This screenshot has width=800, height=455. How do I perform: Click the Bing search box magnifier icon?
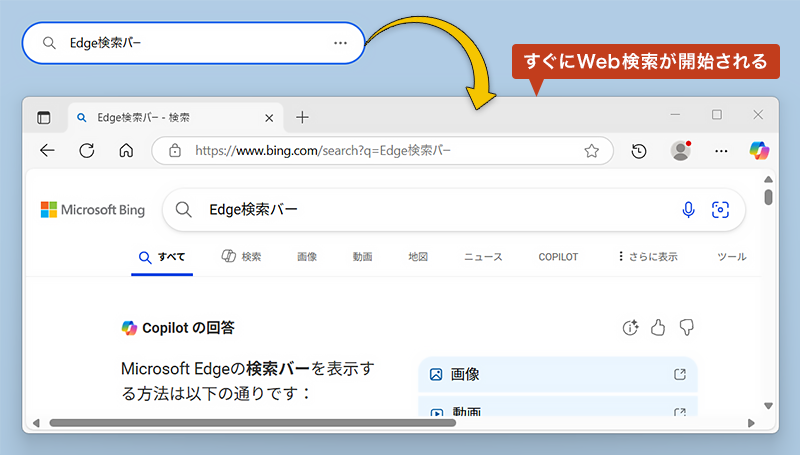184,210
